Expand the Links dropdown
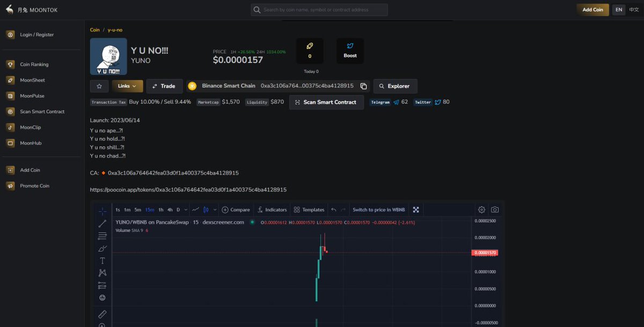This screenshot has height=327, width=644. point(127,86)
